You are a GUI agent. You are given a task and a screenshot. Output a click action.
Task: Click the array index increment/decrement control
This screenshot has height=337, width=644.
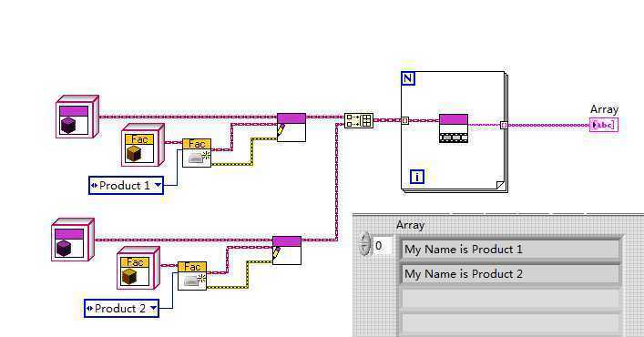364,244
